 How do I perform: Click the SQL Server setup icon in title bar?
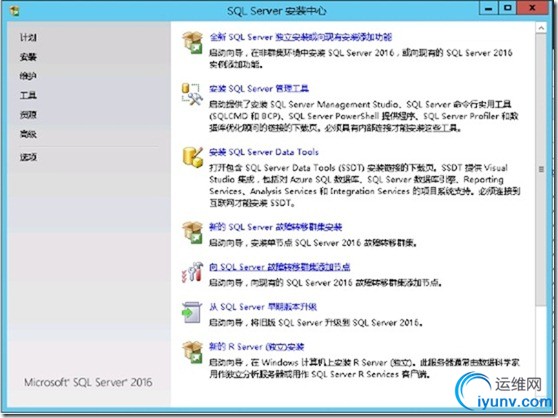coord(15,11)
